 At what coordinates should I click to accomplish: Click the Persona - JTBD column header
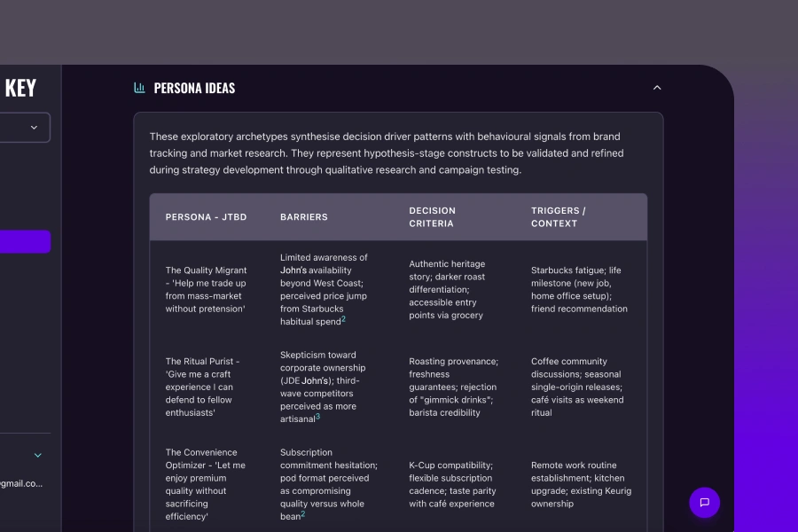[x=206, y=217]
